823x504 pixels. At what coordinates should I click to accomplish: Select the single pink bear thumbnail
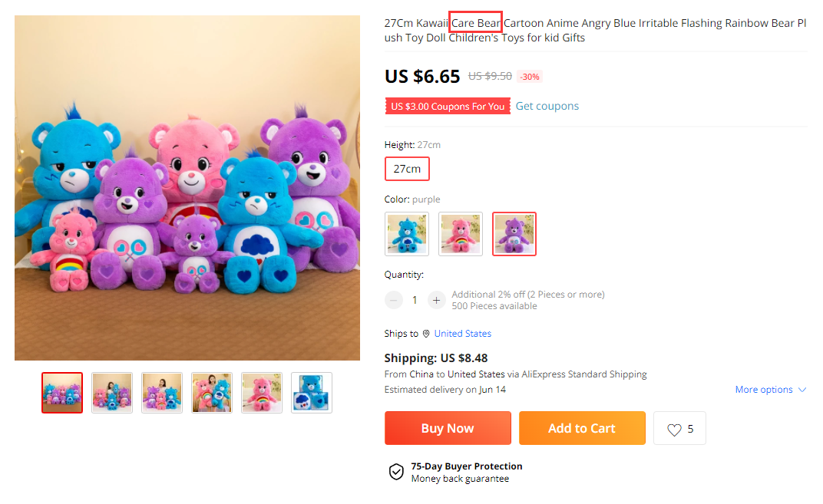point(262,393)
